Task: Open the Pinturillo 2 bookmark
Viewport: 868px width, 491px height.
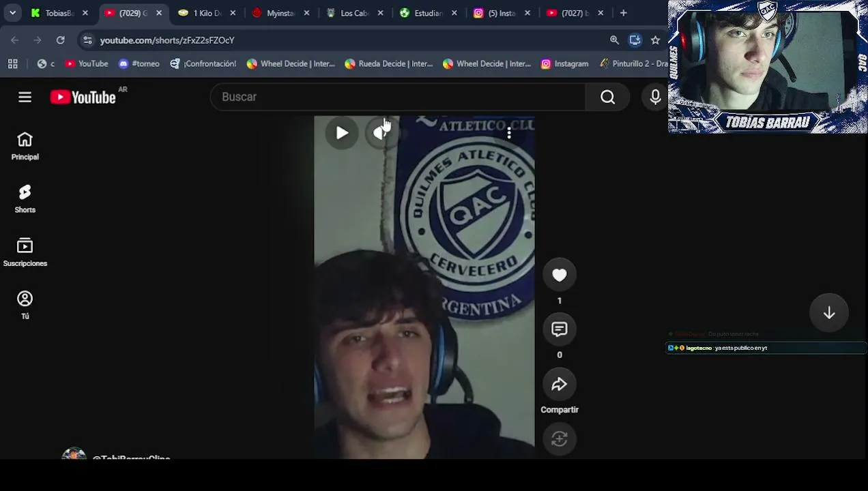Action: tap(633, 63)
